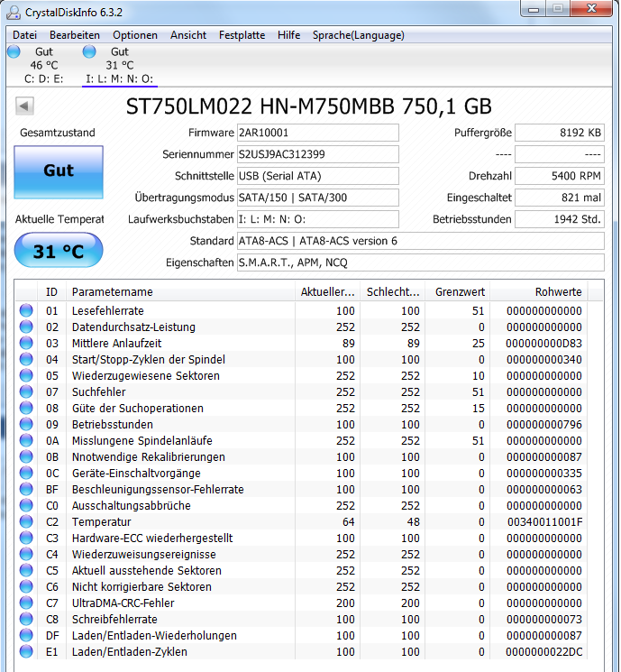Click status orb of Güte der Suchoperationen row
Image resolution: width=621 pixels, height=672 pixels.
coord(26,408)
